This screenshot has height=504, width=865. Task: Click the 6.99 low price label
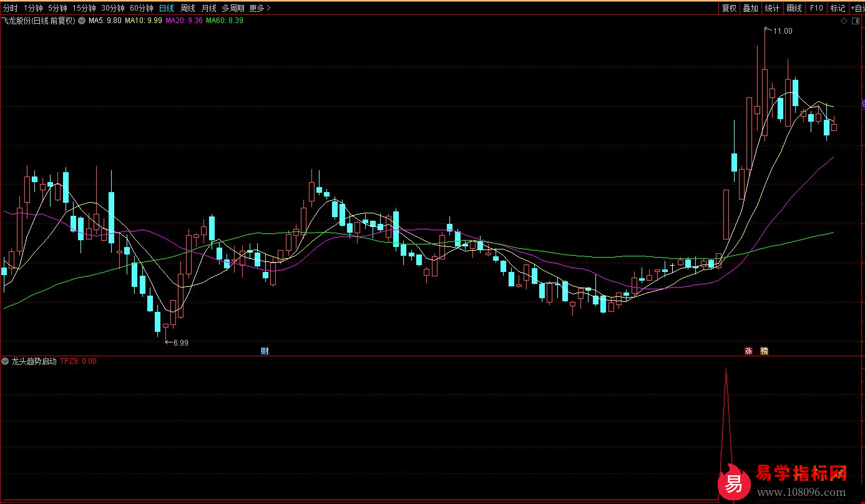(180, 342)
